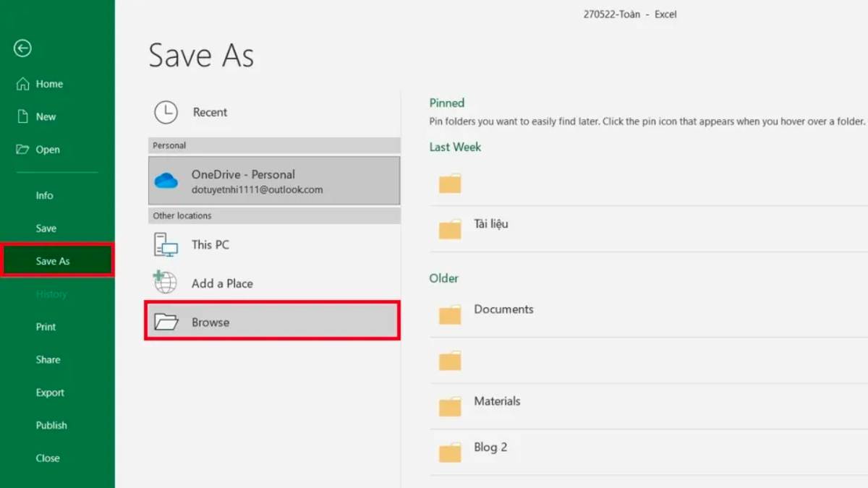Viewport: 868px width, 488px height.
Task: Open the Tài liệu folder
Action: click(491, 224)
